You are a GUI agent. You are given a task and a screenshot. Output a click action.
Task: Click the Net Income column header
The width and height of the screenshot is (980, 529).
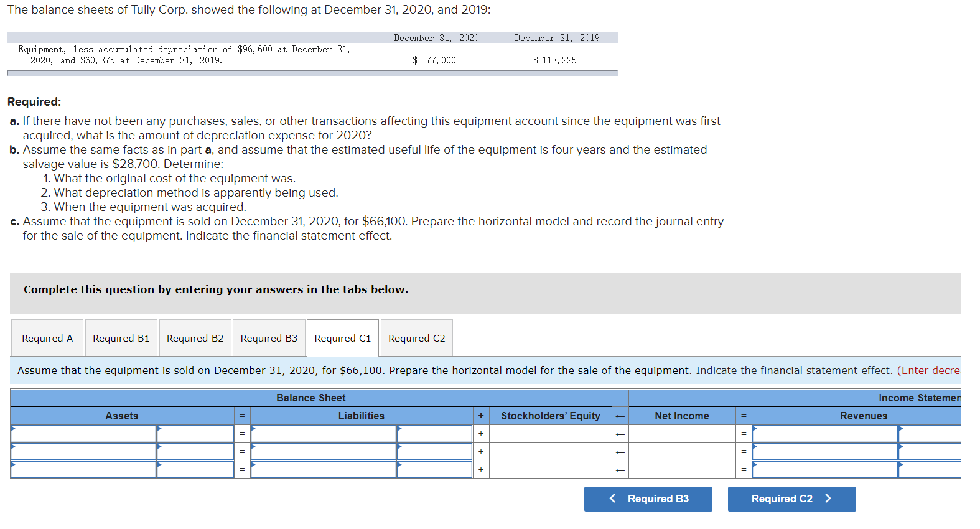(682, 416)
